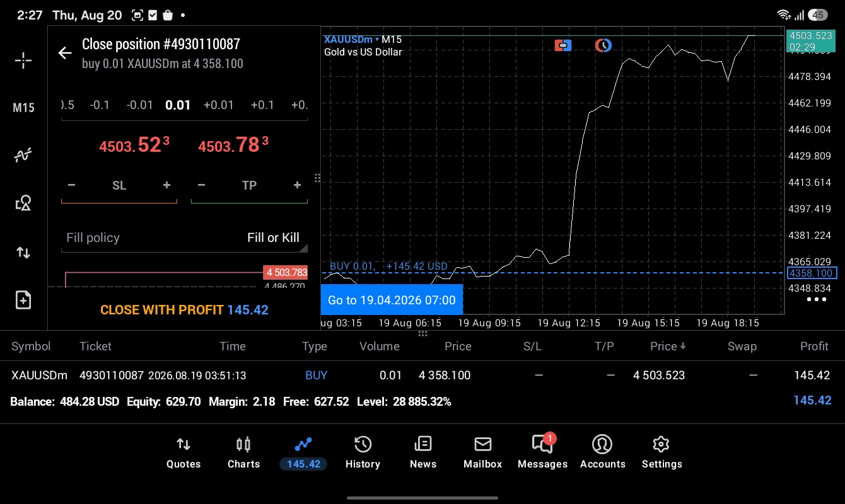Click the BUY 0.01 position line label

point(388,266)
